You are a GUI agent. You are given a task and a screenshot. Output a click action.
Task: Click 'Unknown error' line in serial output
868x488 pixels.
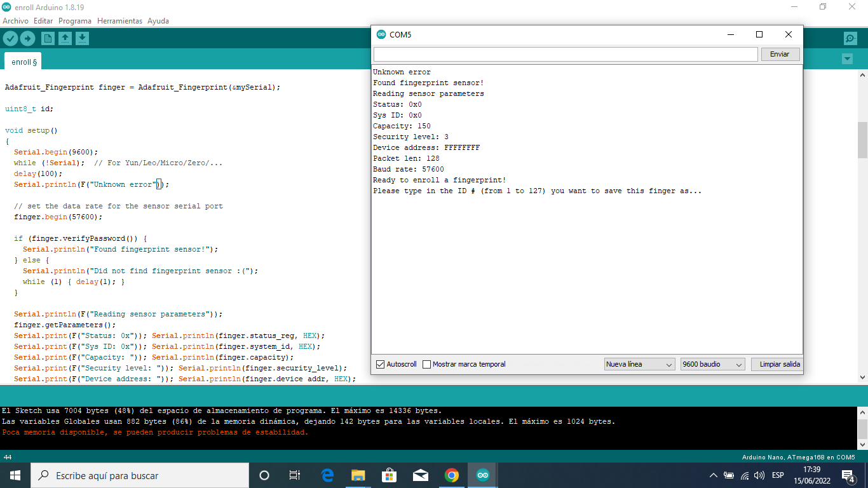(402, 72)
